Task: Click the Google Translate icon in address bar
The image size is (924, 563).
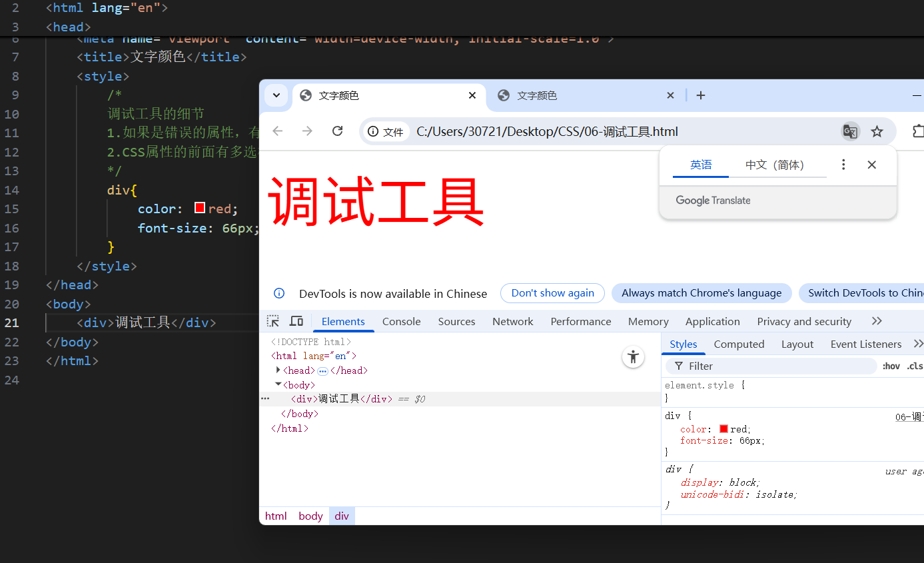Action: click(x=850, y=131)
